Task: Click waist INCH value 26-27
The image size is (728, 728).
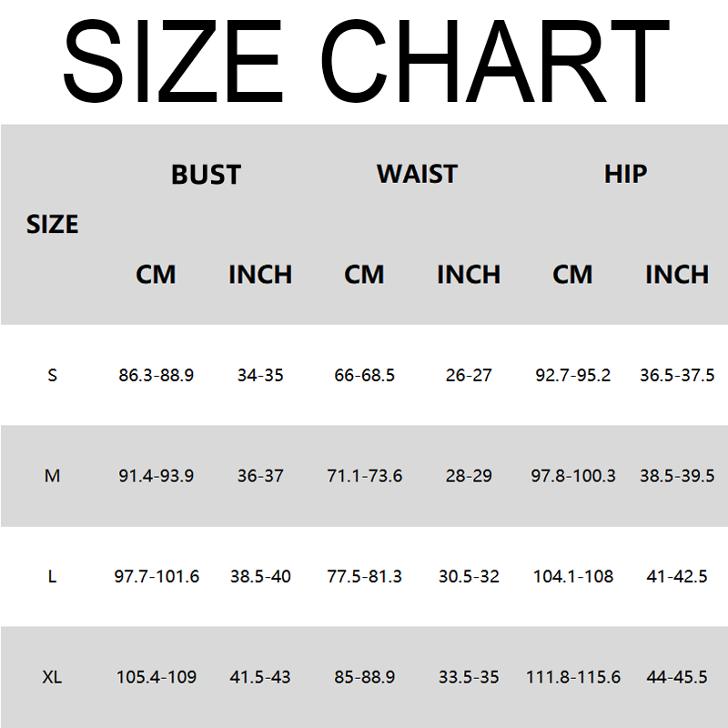Action: [469, 375]
